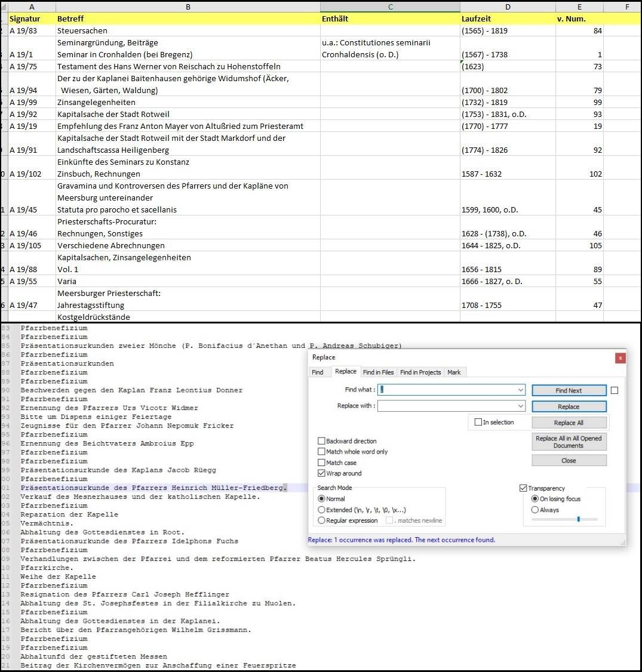Click line Beitrag der Kirchenvermögen zur Anschaffung
This screenshot has height=672, width=642.
tap(158, 665)
